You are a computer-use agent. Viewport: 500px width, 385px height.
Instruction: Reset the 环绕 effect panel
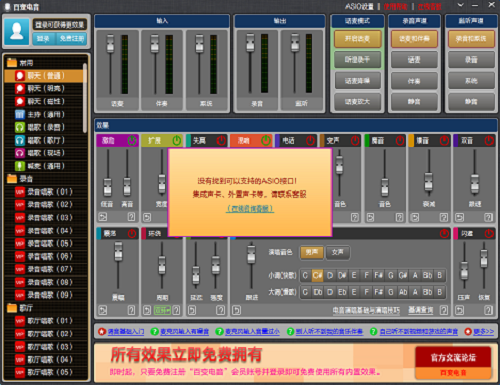[x=147, y=310]
